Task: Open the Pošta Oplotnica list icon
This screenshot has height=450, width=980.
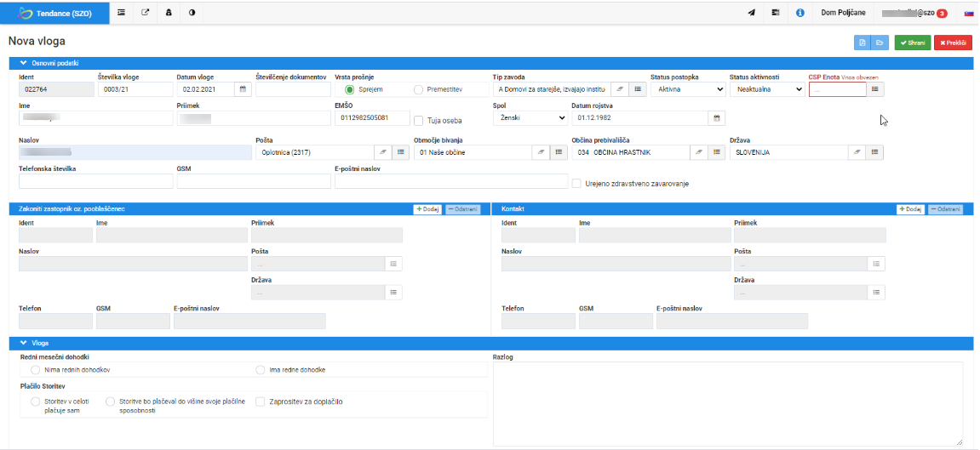Action: 401,152
